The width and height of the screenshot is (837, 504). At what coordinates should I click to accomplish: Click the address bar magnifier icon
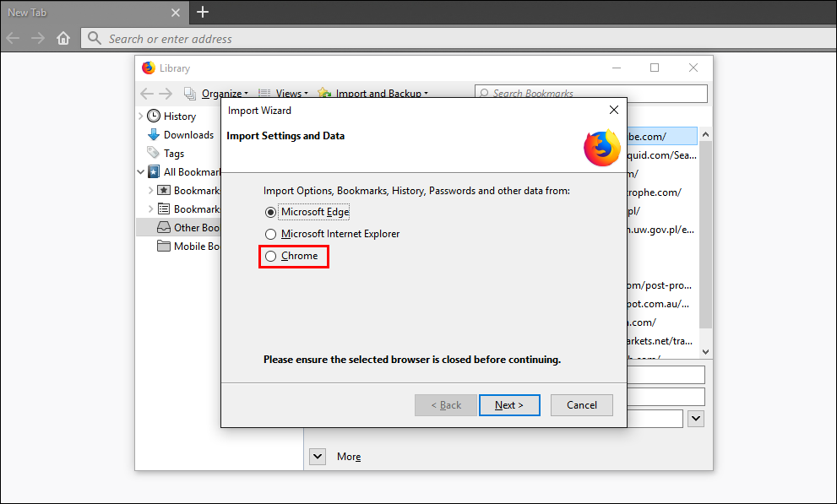(x=95, y=38)
